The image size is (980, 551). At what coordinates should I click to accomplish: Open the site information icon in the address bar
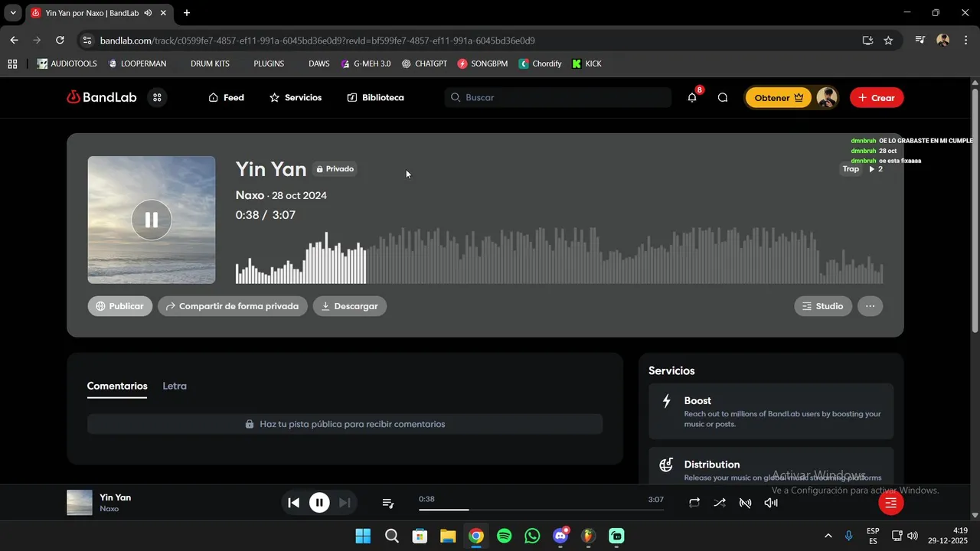(87, 41)
